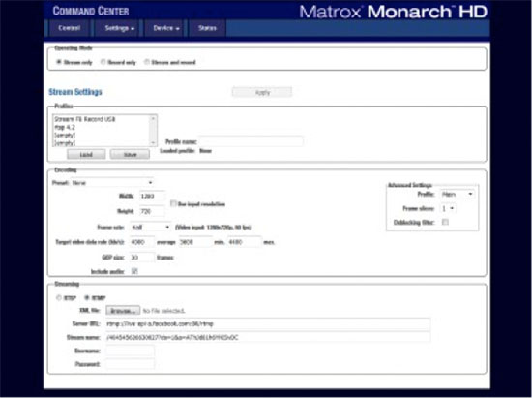
Task: Click the Load profile button
Action: [x=86, y=155]
